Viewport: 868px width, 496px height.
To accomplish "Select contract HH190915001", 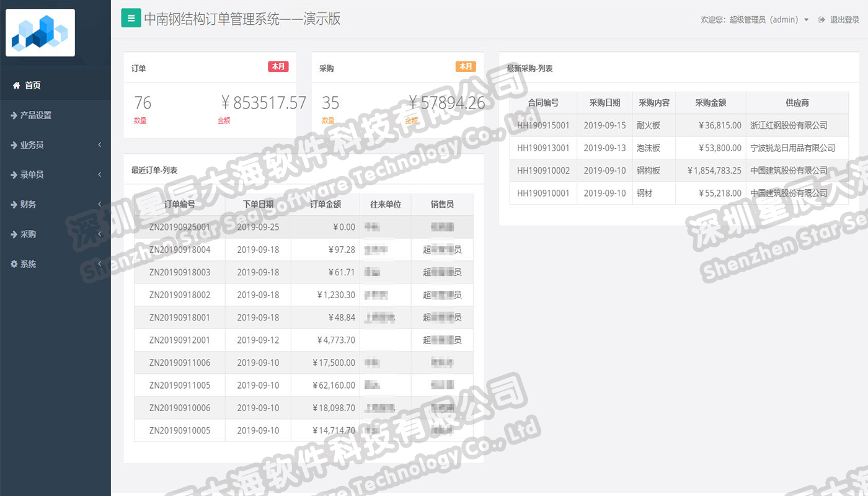I will point(543,125).
